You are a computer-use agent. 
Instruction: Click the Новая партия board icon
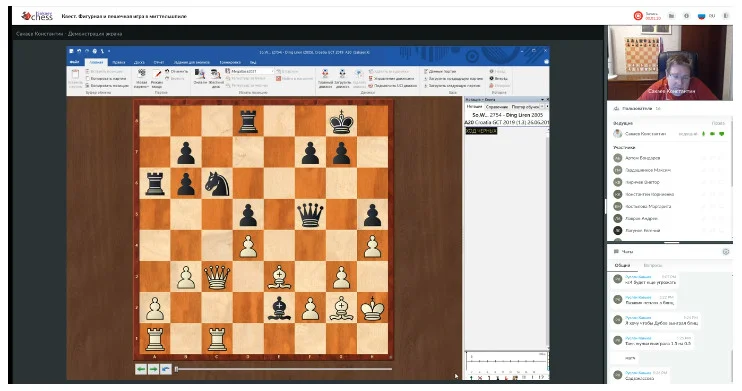coord(141,73)
